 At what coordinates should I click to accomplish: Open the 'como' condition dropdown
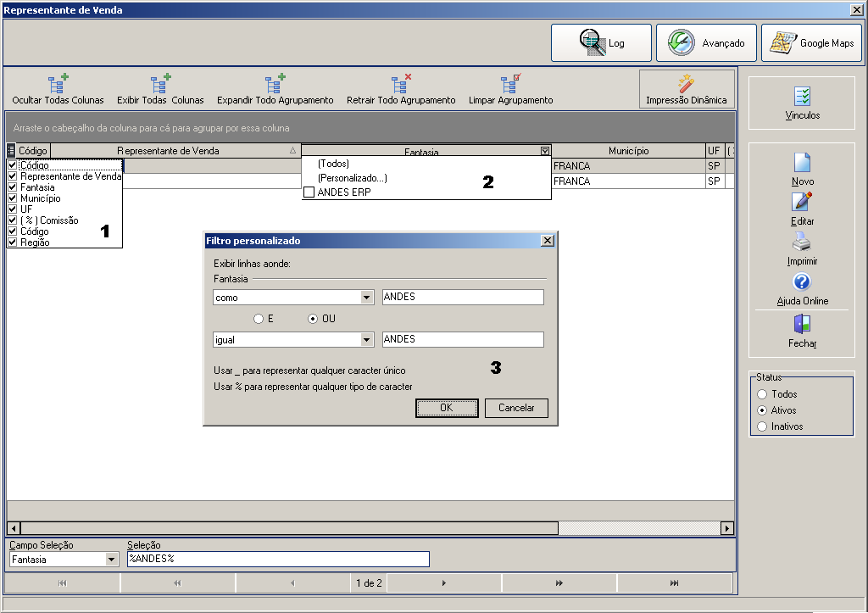click(x=366, y=298)
